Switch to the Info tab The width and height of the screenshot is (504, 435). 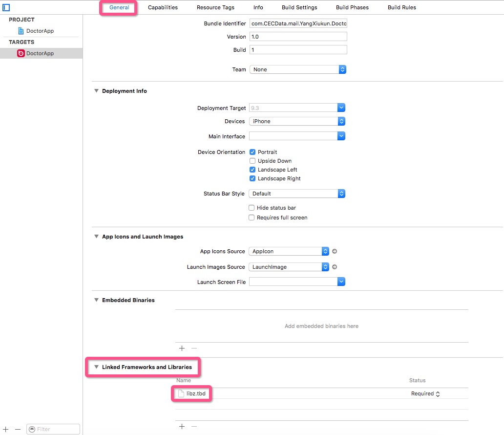click(x=258, y=7)
